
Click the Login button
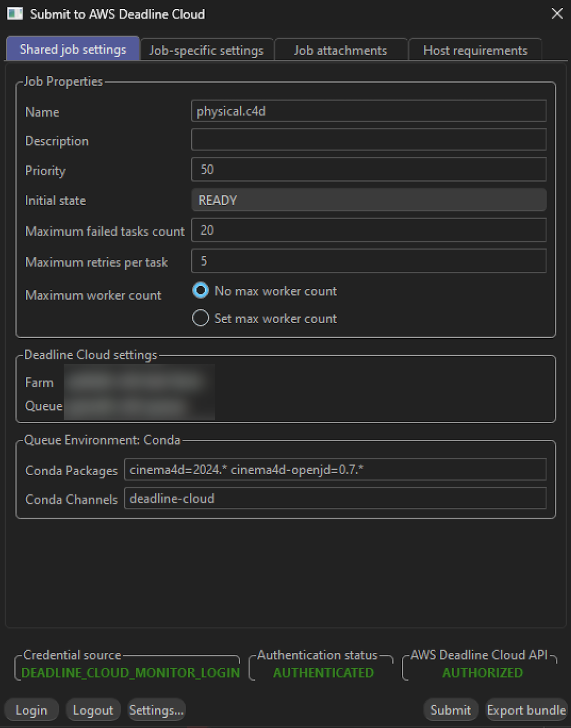31,710
